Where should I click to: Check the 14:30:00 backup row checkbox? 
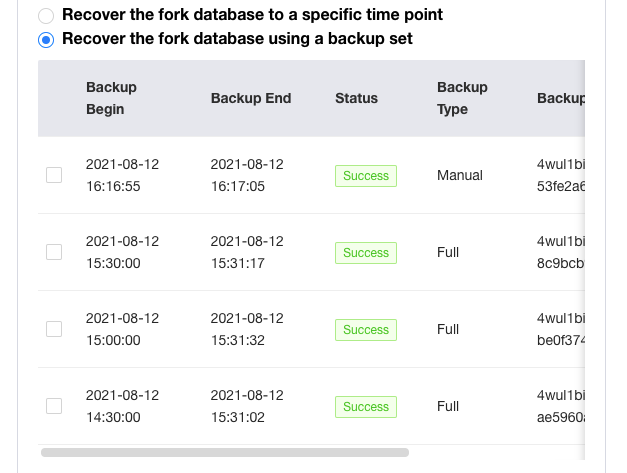tap(54, 406)
